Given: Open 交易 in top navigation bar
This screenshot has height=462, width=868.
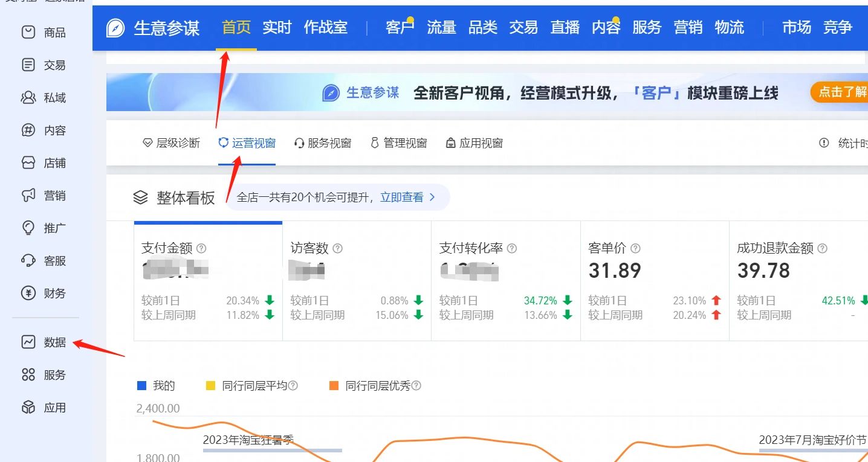Looking at the screenshot, I should tap(523, 27).
